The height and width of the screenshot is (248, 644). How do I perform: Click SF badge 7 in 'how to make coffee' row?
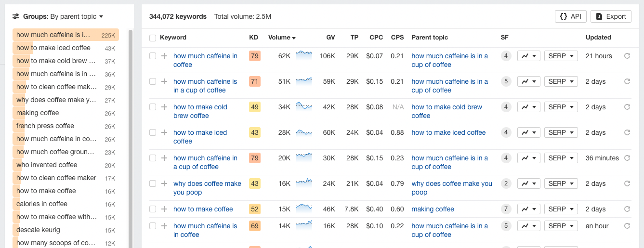506,209
